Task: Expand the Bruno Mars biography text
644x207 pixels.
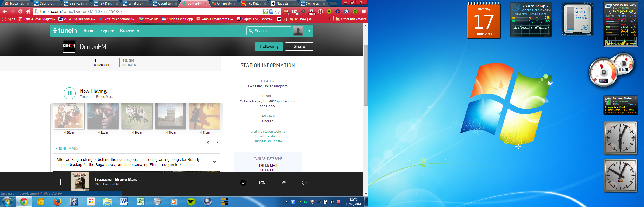Action: click(214, 162)
